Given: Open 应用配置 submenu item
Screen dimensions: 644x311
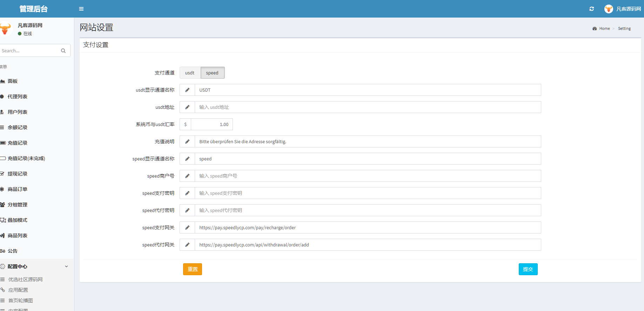Looking at the screenshot, I should (x=18, y=290).
